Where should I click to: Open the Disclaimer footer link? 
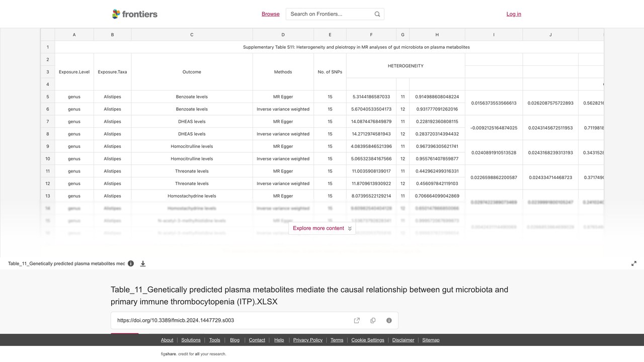[x=404, y=340]
